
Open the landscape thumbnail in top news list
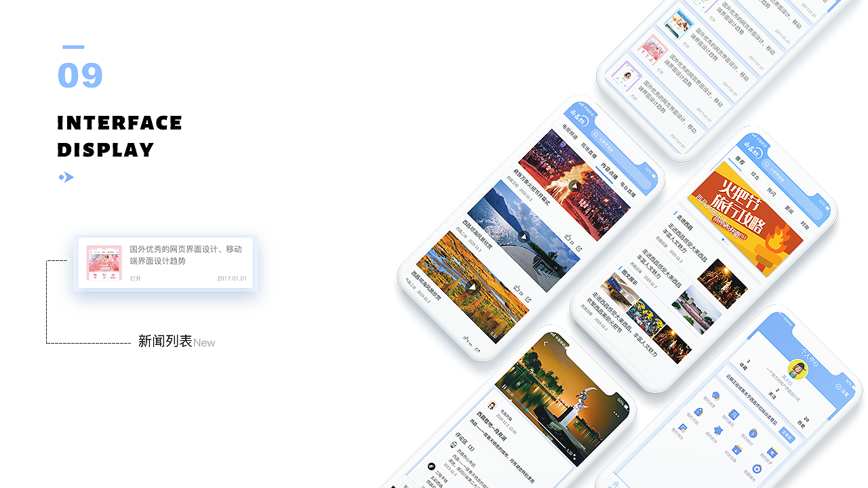pyautogui.click(x=679, y=24)
